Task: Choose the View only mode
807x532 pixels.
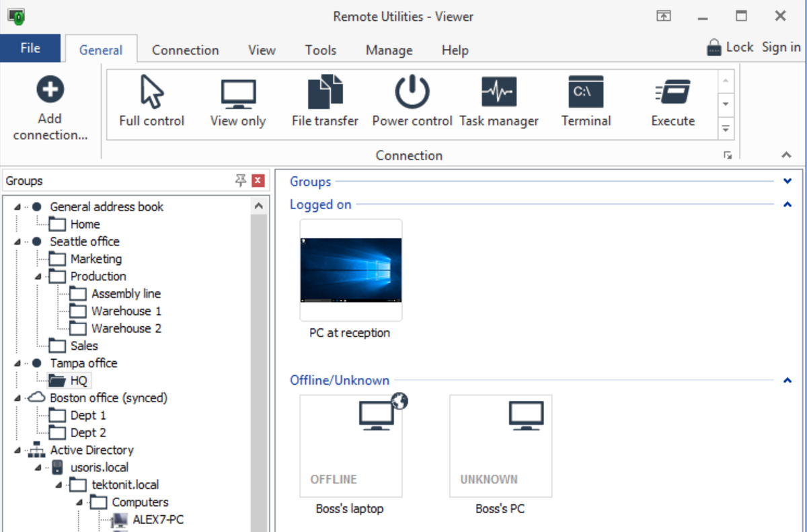Action: pyautogui.click(x=237, y=100)
